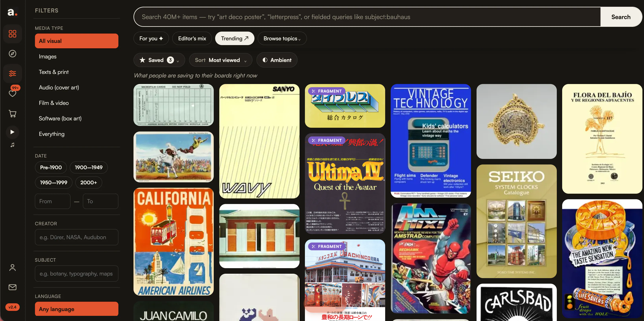Open the compass explore icon
644x321 pixels.
(13, 53)
